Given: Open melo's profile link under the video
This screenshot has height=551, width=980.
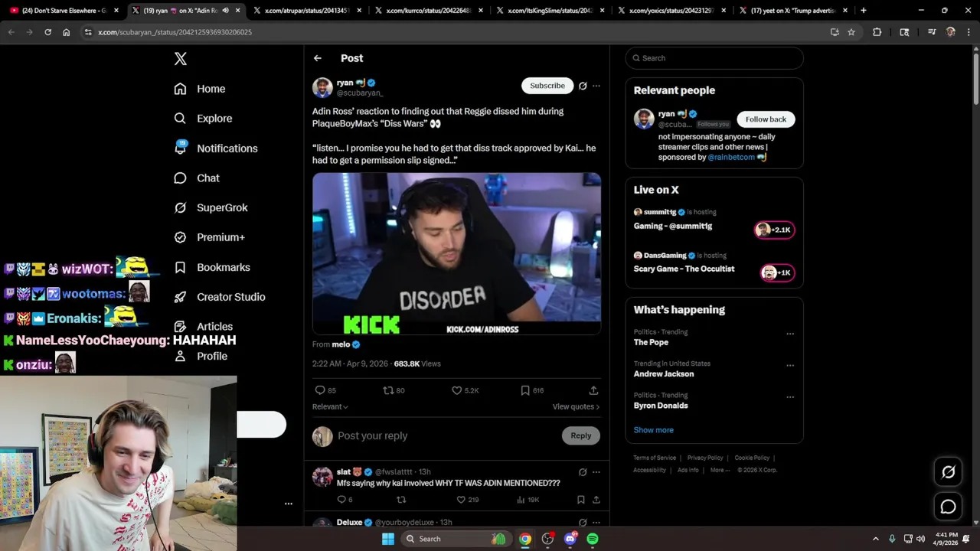Looking at the screenshot, I should (x=341, y=344).
